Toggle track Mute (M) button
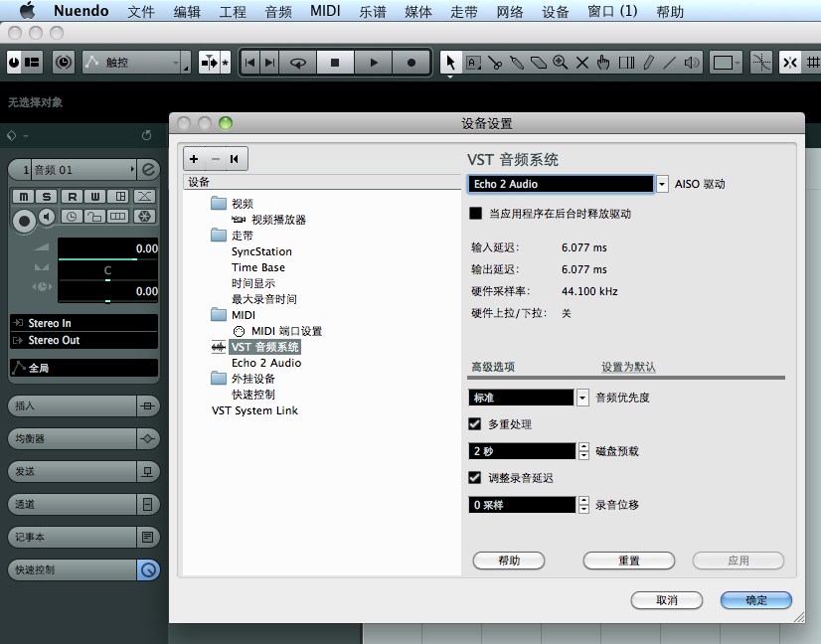This screenshot has height=644, width=821. pos(24,197)
